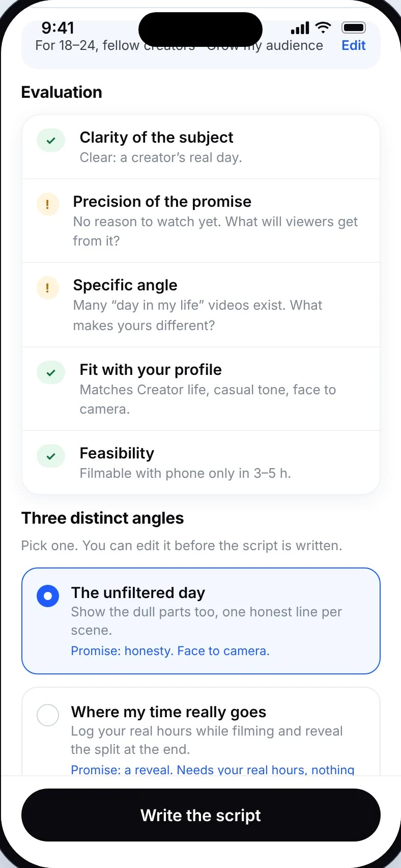Tap the cellular signal bars icon

(x=300, y=28)
